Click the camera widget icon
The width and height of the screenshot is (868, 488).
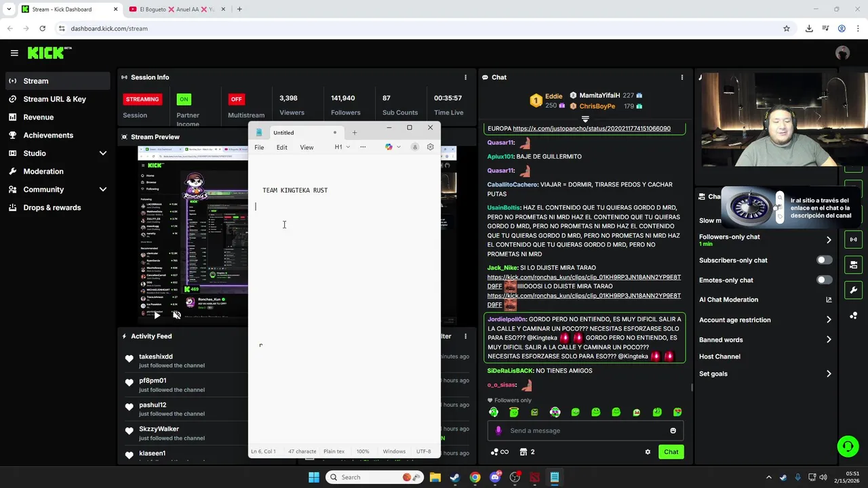pos(853,264)
